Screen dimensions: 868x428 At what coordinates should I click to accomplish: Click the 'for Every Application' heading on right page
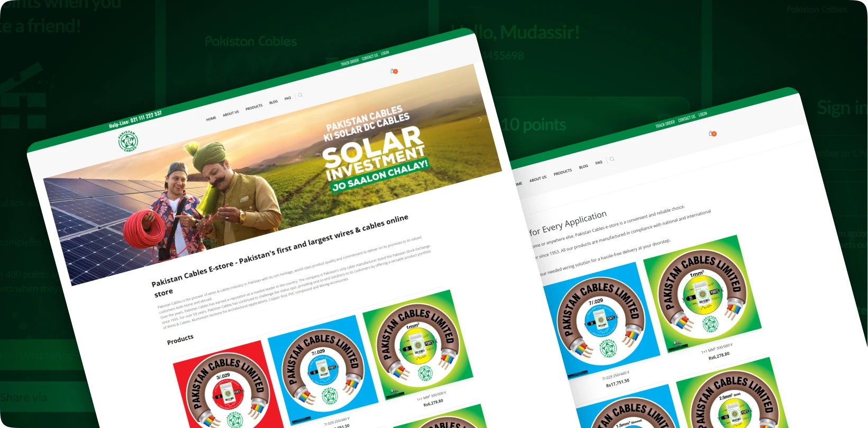[568, 224]
